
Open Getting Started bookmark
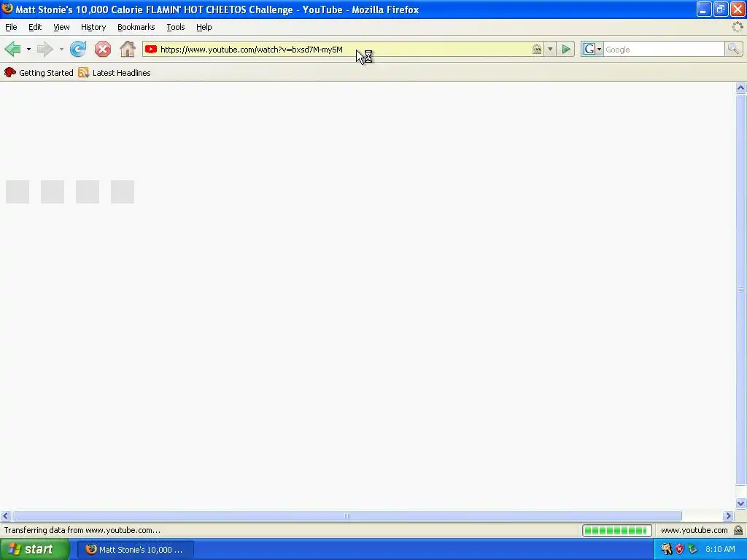39,73
